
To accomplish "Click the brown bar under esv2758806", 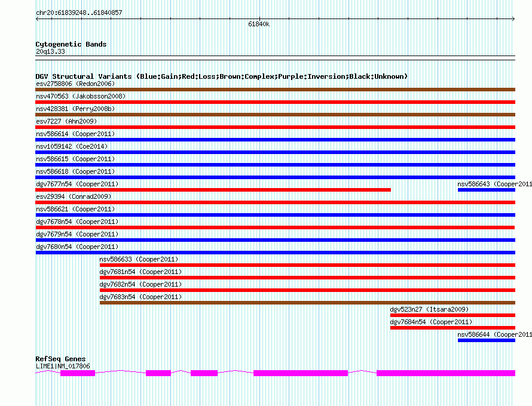I will [275, 90].
